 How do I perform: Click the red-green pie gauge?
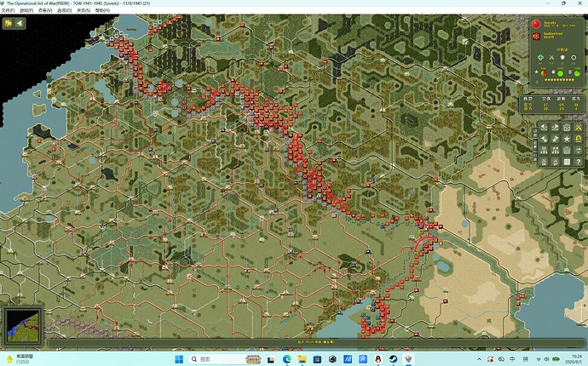click(544, 73)
